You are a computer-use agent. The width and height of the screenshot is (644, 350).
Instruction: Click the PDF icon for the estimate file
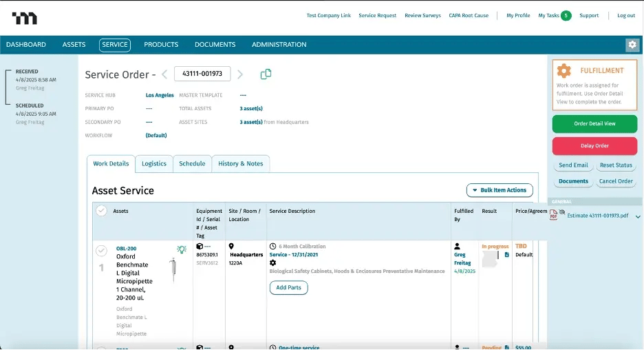[554, 216]
